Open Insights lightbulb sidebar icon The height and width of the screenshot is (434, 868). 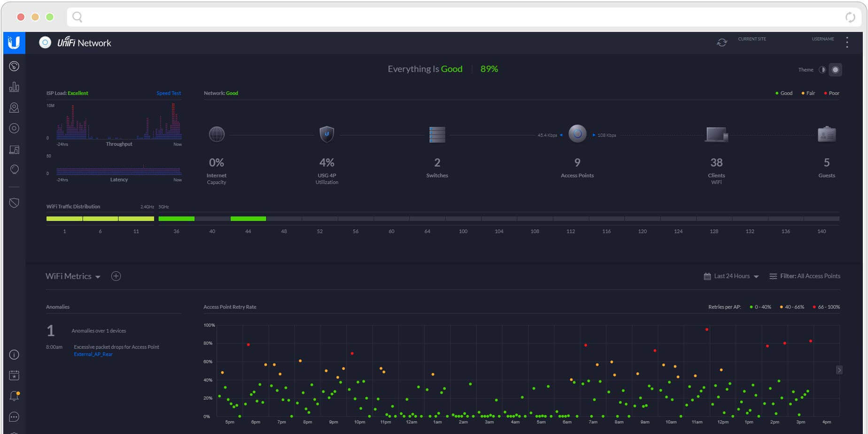pyautogui.click(x=14, y=170)
